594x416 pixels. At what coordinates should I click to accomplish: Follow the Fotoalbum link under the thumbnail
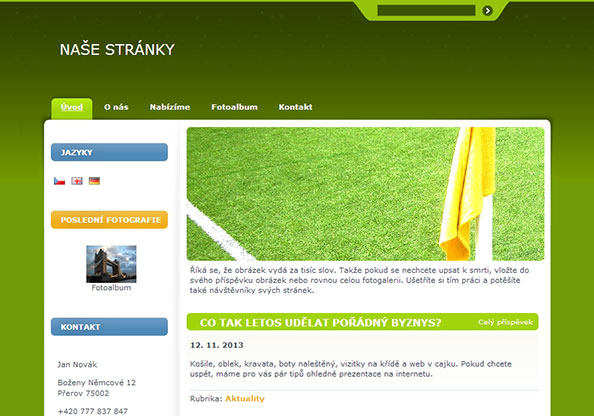click(111, 288)
